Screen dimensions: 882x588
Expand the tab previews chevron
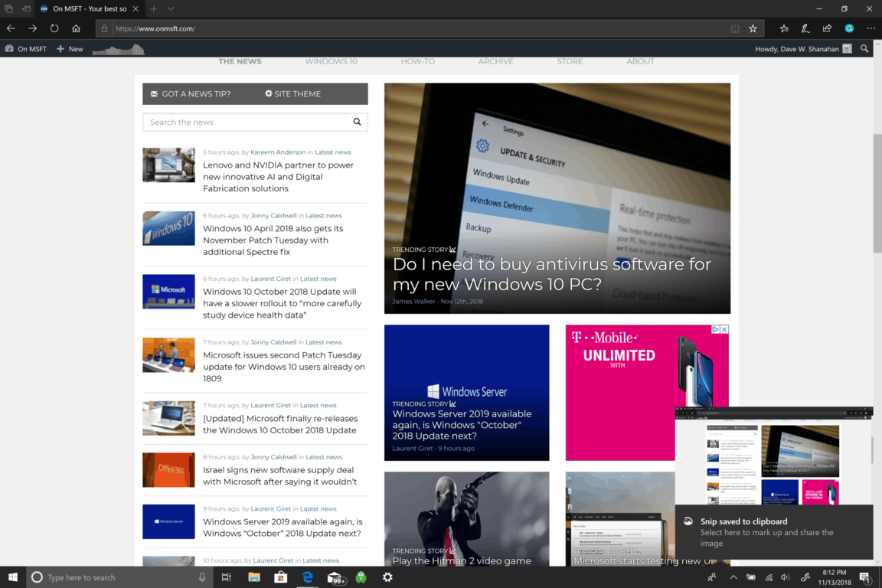pos(171,8)
